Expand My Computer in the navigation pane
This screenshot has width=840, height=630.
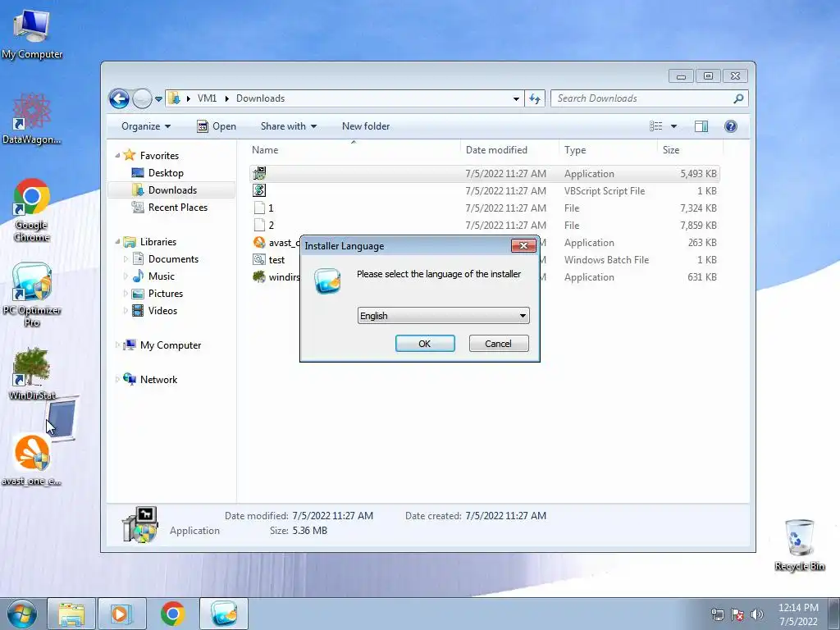[x=117, y=345]
